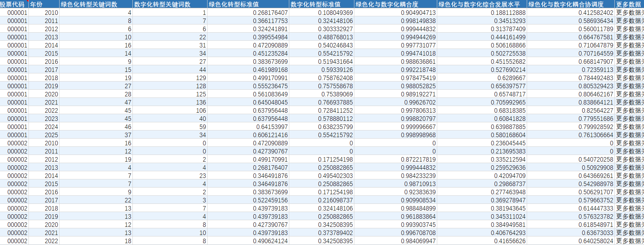644x245 pixels.
Task: Click the cell showing 0.108049369
Action: (321, 13)
